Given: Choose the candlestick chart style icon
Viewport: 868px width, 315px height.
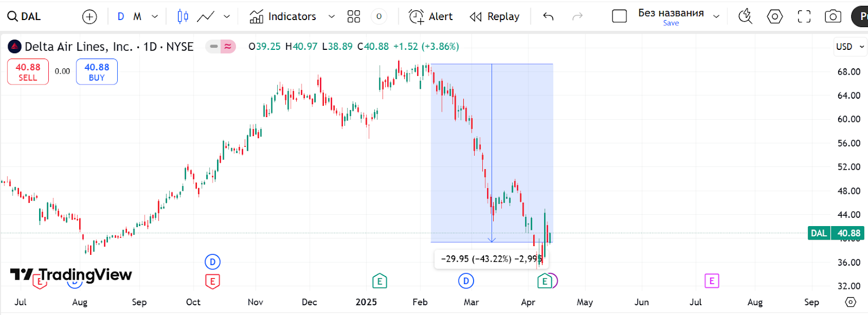Looking at the screenshot, I should click(183, 17).
